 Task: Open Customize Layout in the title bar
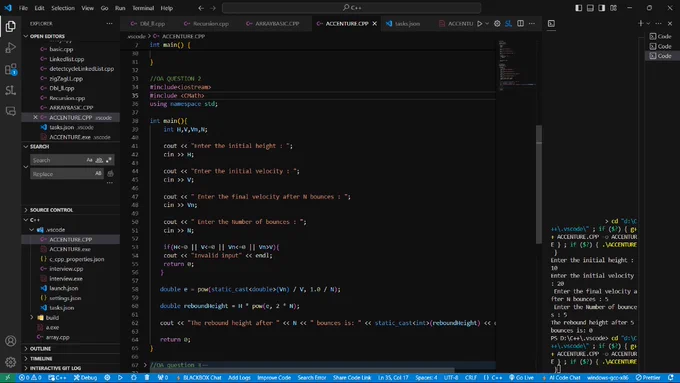coord(613,8)
